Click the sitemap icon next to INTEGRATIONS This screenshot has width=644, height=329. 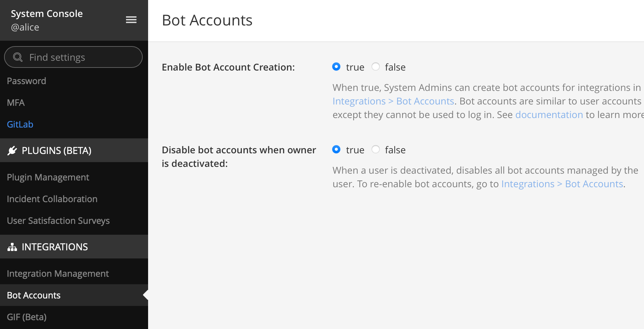point(13,247)
